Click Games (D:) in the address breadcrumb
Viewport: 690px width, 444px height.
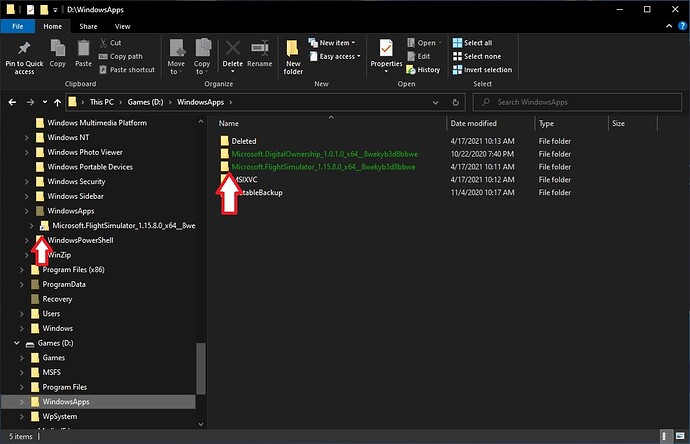145,102
